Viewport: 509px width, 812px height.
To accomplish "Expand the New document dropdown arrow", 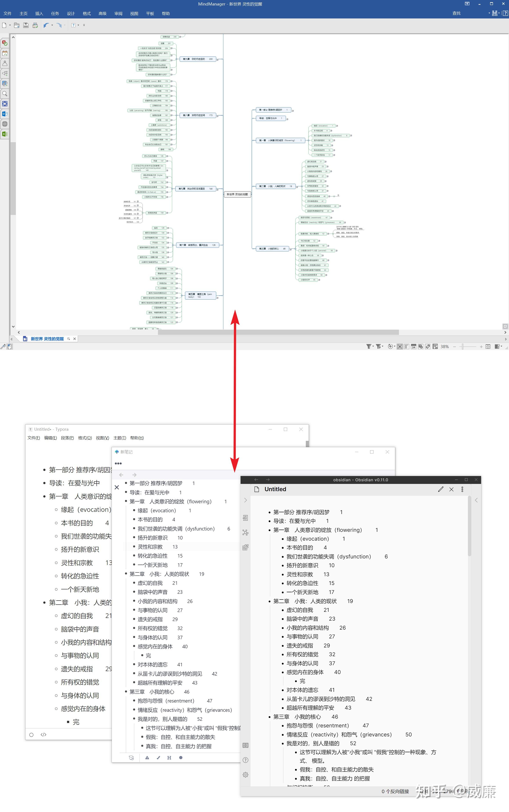I will pyautogui.click(x=10, y=25).
